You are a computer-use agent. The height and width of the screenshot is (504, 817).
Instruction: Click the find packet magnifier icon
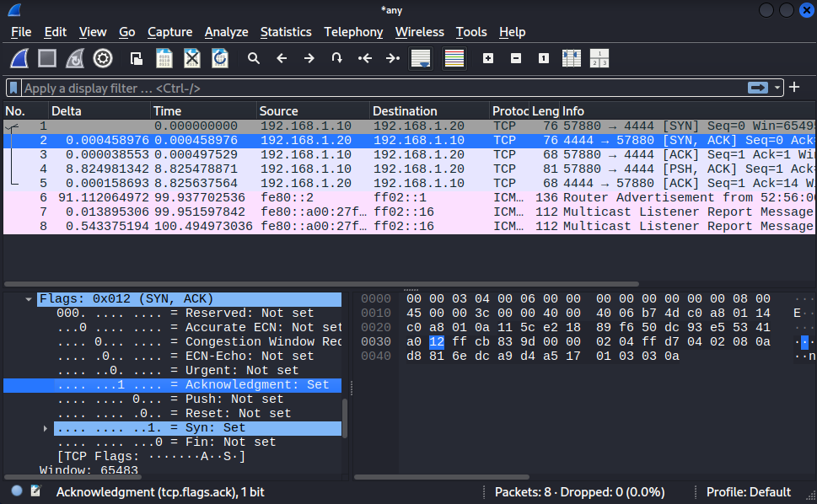[x=253, y=58]
